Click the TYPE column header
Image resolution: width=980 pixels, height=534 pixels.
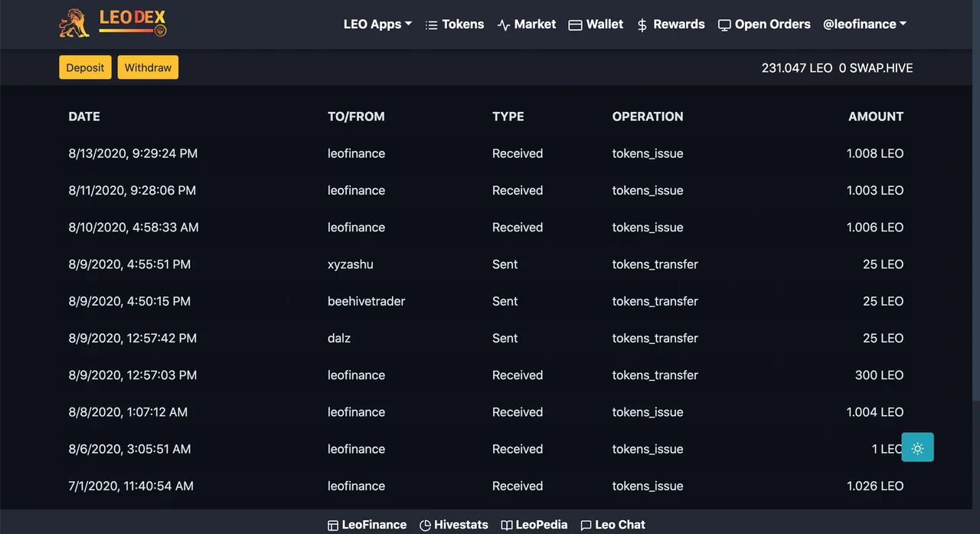[508, 116]
